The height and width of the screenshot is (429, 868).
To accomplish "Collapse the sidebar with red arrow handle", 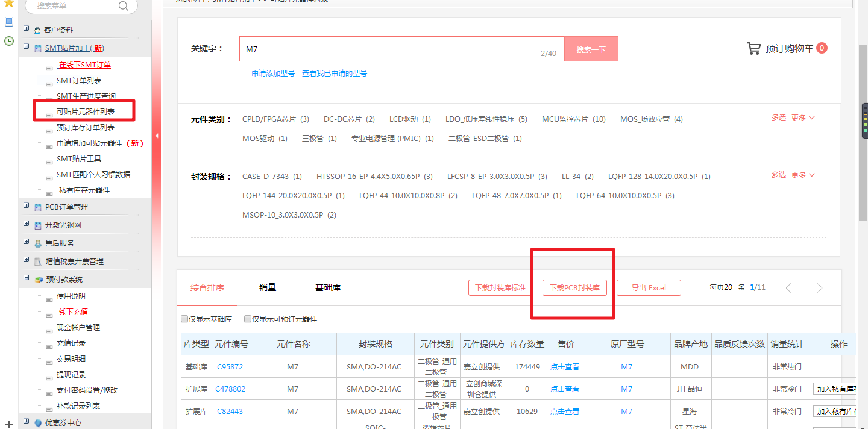I will [157, 136].
